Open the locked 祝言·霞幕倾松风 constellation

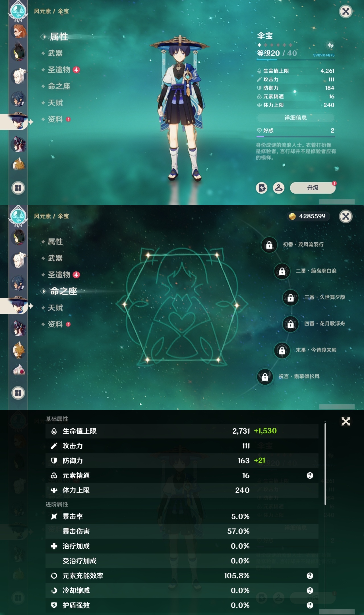tap(265, 377)
